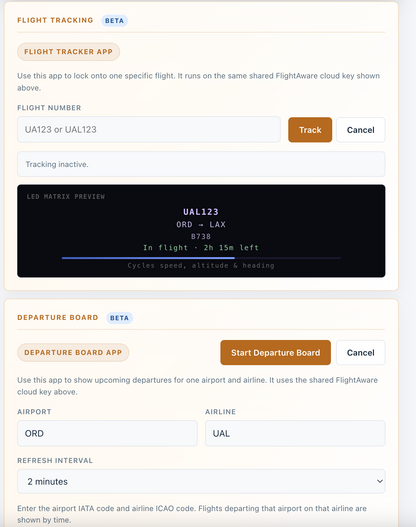Image resolution: width=416 pixels, height=527 pixels.
Task: Click the Flight Tracker App pill label
Action: (x=69, y=52)
